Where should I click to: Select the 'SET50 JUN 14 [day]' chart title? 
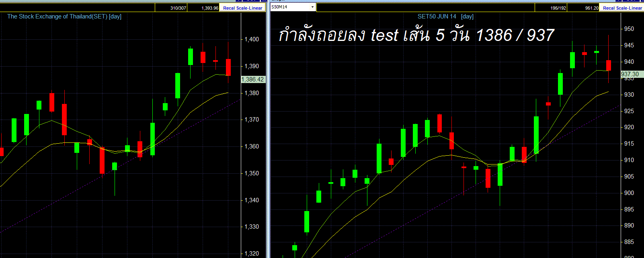tap(445, 16)
